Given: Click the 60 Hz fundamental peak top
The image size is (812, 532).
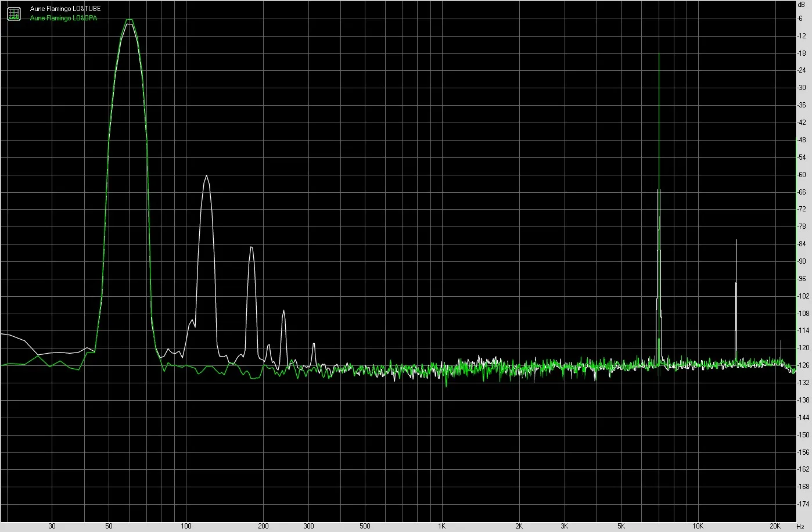Looking at the screenshot, I should 129,20.
